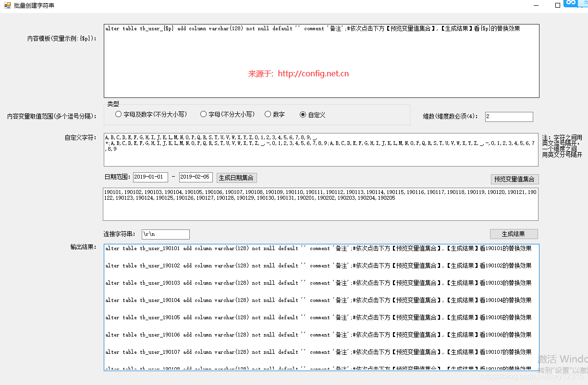Image resolution: width=588 pixels, height=385 pixels.
Task: Select the 字母及数字(不分大小写) radio button
Action: tap(118, 114)
